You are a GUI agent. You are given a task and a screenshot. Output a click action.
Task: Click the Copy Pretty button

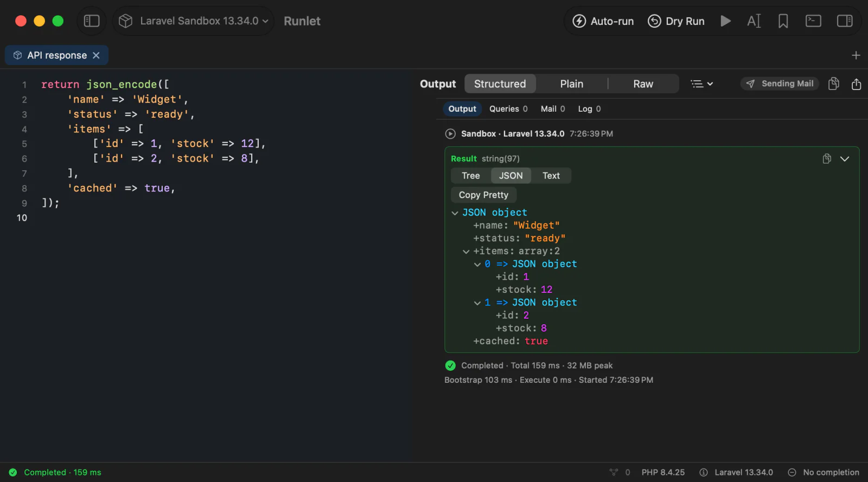pyautogui.click(x=484, y=195)
